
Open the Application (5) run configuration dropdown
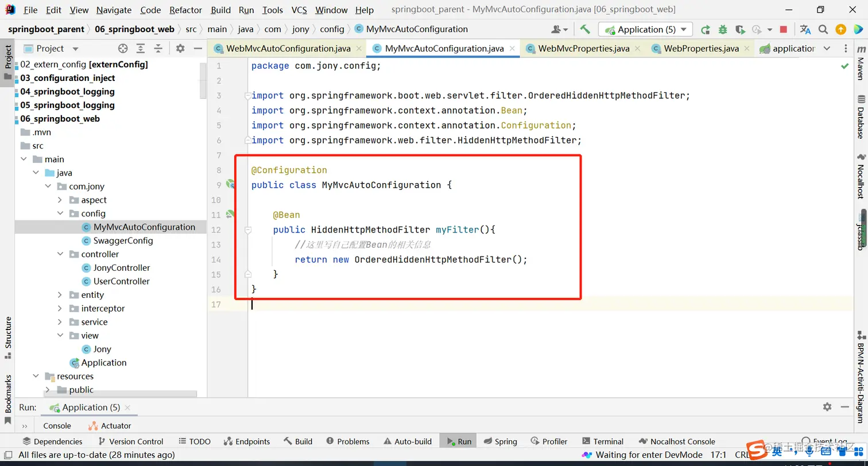[645, 29]
